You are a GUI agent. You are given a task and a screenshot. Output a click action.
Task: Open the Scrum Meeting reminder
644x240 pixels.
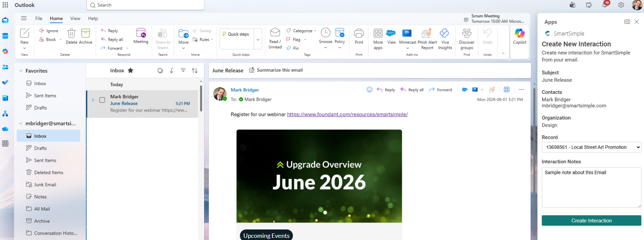494,19
